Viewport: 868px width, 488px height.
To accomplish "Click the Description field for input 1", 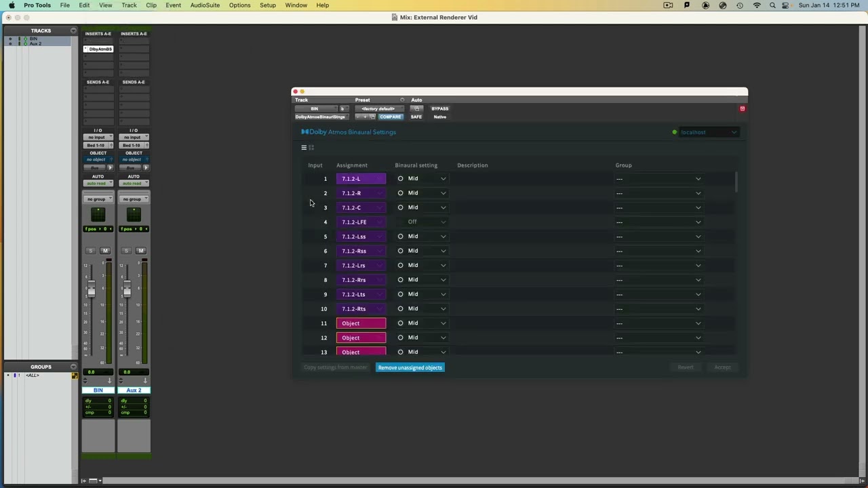I will pos(532,179).
